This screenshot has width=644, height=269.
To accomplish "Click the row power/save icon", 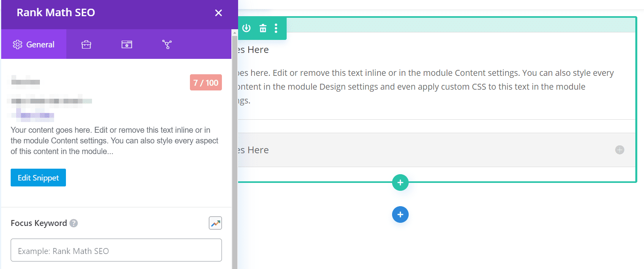I will point(246,28).
